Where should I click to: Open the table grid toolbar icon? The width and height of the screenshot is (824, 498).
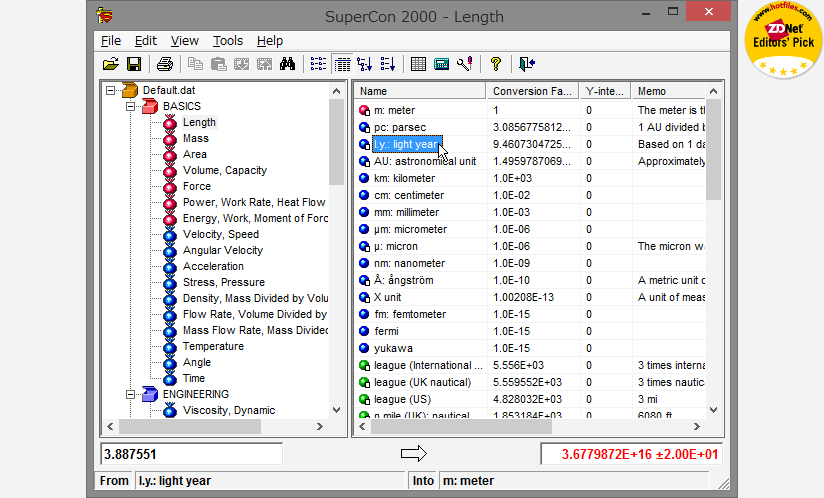click(418, 64)
